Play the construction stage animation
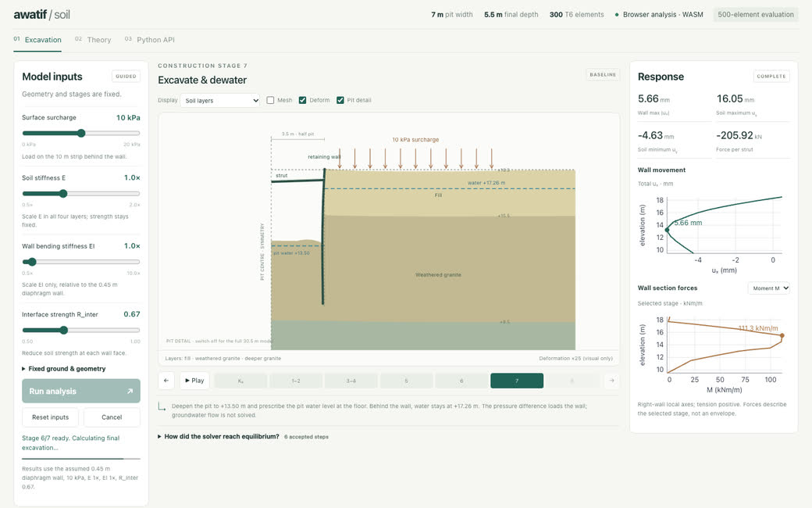This screenshot has width=812, height=508. tap(194, 381)
